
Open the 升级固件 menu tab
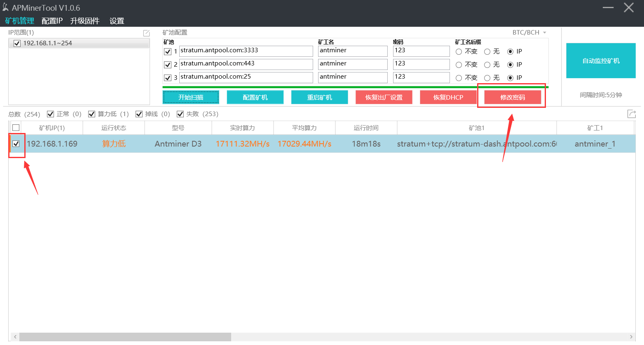85,21
